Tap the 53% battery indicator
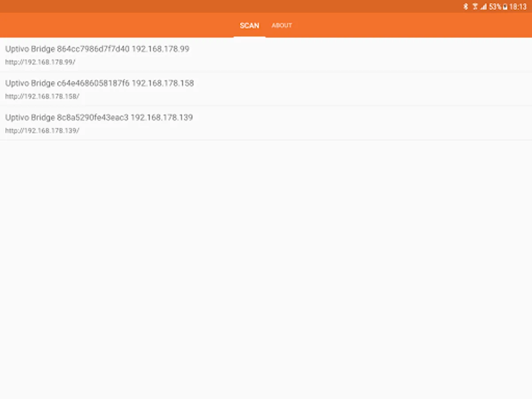 pos(498,7)
